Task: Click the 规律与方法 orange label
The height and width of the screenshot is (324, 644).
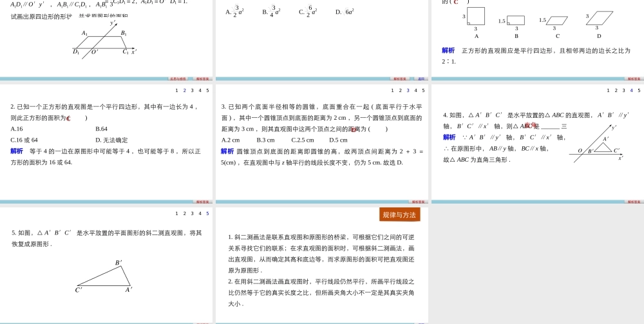Action: click(x=400, y=214)
